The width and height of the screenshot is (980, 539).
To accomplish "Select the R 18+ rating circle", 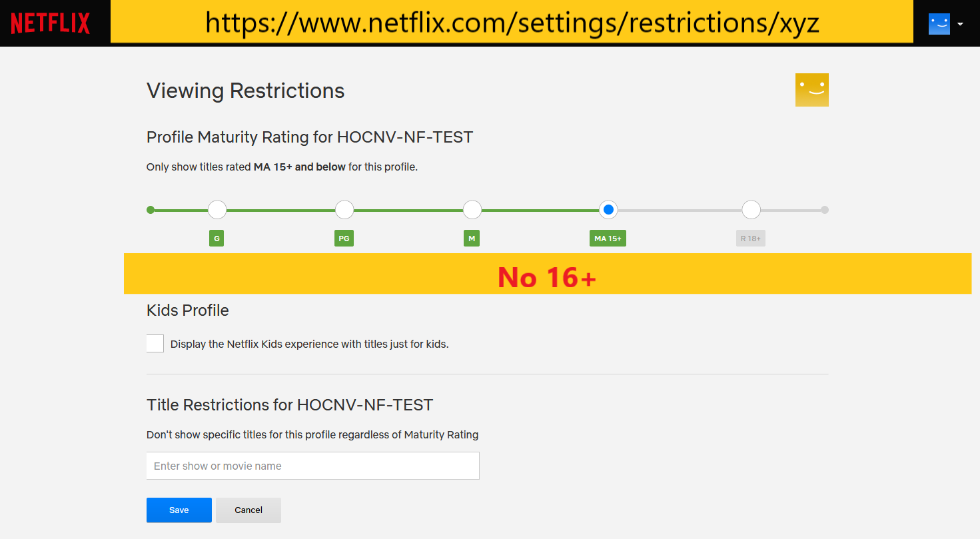I will [x=751, y=210].
